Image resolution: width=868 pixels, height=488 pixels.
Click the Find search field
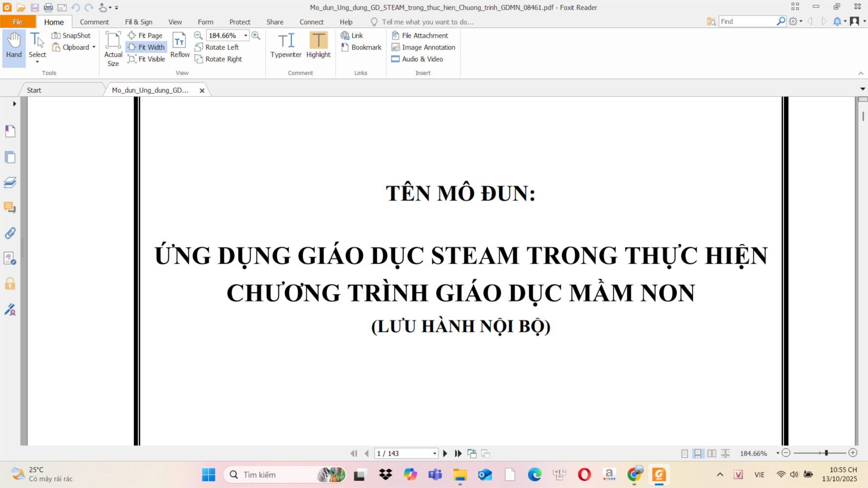[747, 21]
